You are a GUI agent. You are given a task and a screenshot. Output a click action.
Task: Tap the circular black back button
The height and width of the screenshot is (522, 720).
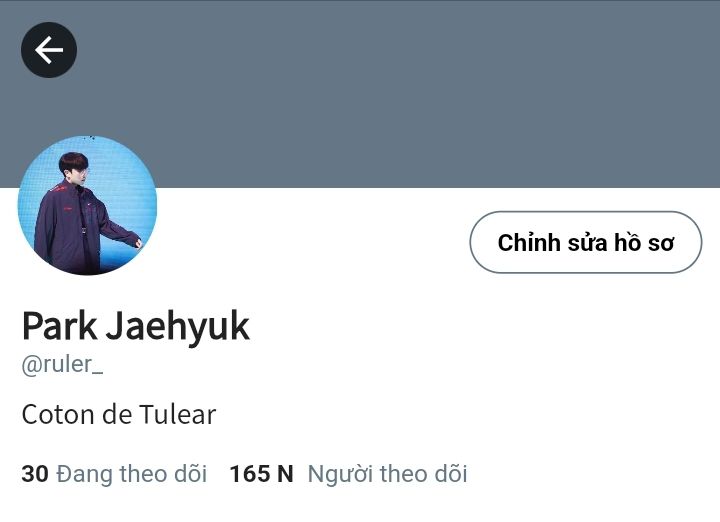[x=49, y=50]
